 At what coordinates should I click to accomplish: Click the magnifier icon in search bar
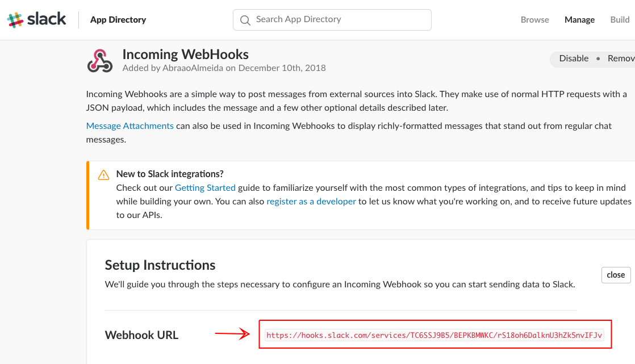(x=245, y=20)
